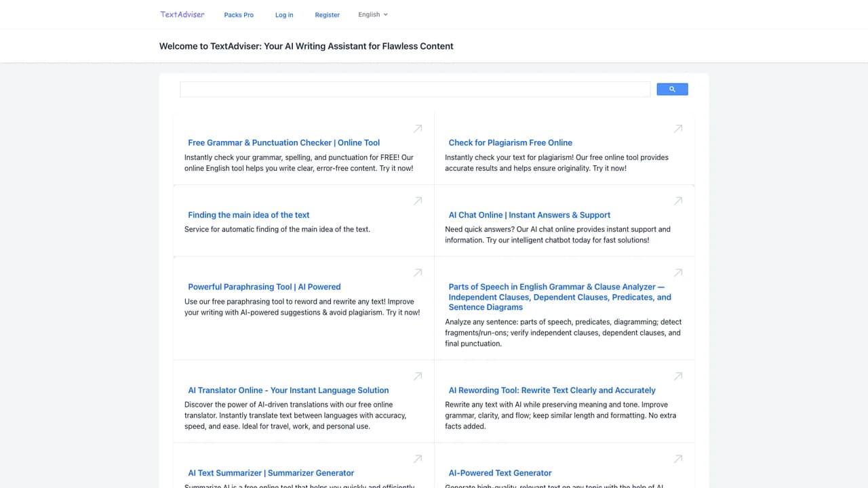
Task: Click the AI translator description text
Action: coord(296,415)
